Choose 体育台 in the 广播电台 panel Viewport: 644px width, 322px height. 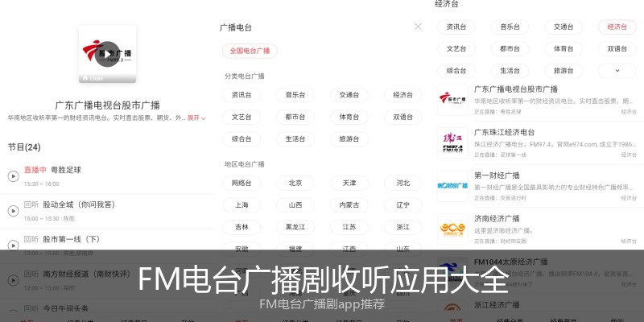(349, 117)
